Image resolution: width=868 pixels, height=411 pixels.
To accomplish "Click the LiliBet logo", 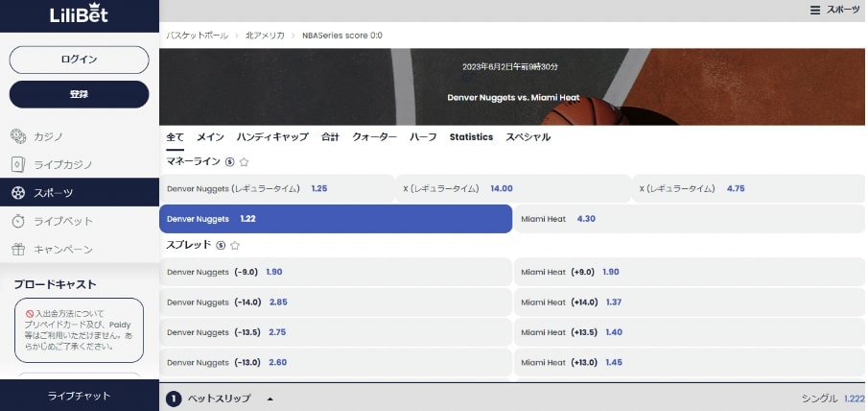I will point(80,12).
